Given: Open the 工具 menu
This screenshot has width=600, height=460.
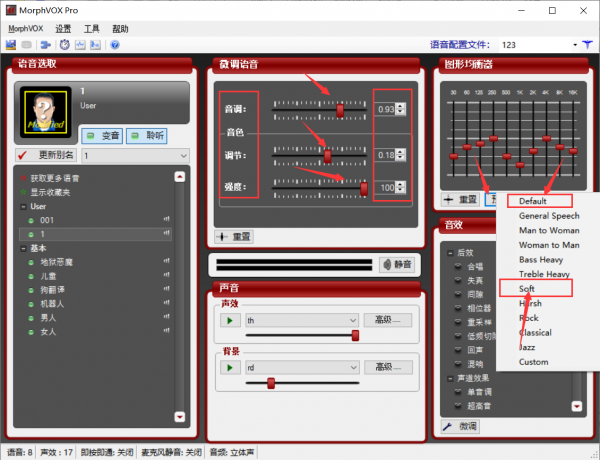Looking at the screenshot, I should pos(91,29).
